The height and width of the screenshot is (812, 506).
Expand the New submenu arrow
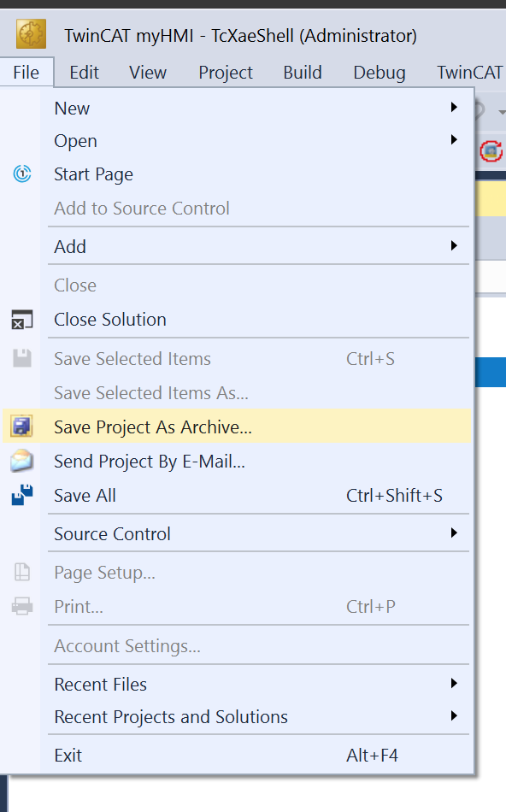[454, 107]
